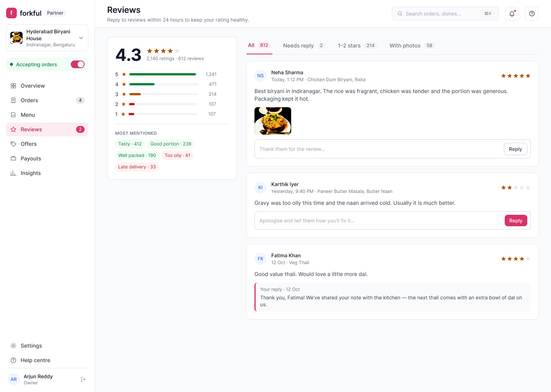Click the search magnifier icon

tap(400, 14)
